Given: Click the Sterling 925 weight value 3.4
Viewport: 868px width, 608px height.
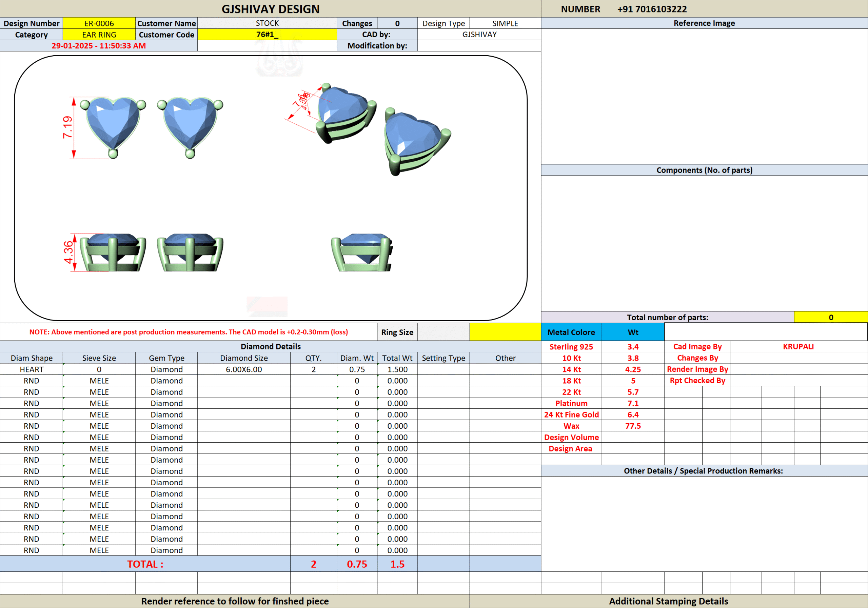Looking at the screenshot, I should (633, 347).
